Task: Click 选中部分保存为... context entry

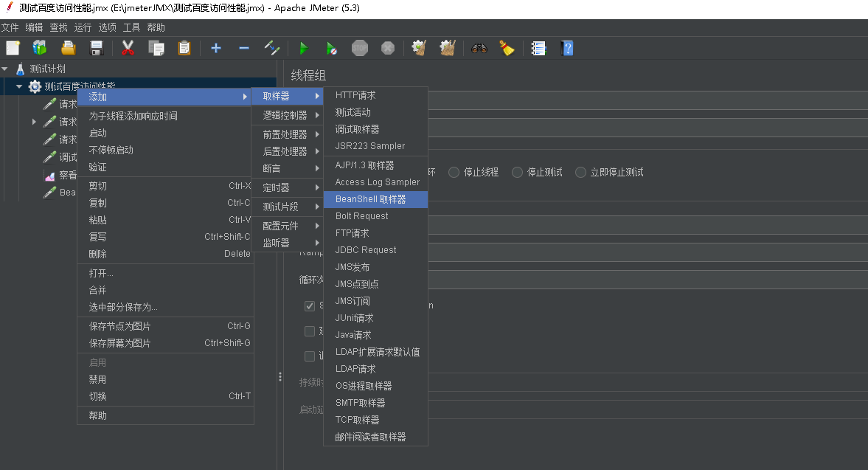Action: [x=165, y=307]
